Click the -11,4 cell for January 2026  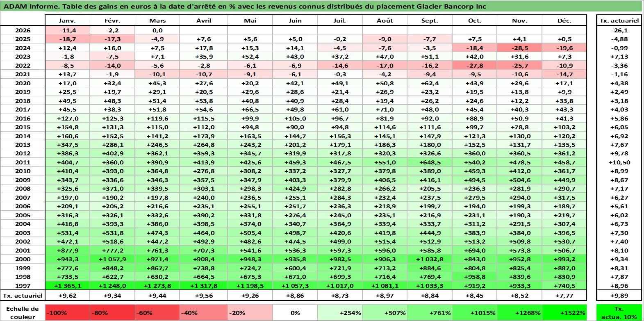(67, 30)
